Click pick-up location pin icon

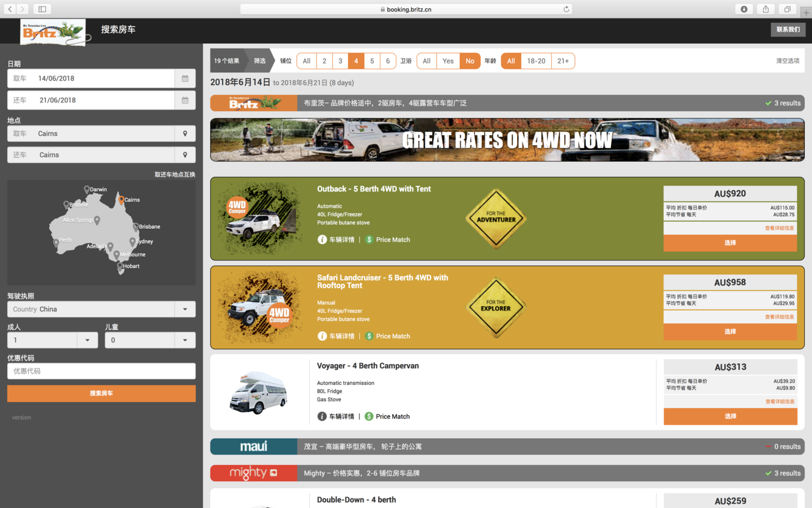(x=185, y=134)
